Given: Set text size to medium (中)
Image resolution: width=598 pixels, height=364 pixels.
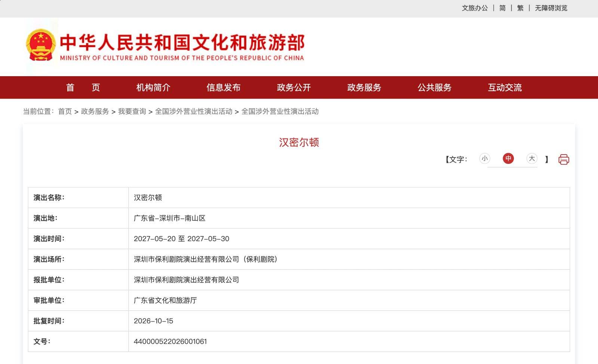Looking at the screenshot, I should (508, 158).
